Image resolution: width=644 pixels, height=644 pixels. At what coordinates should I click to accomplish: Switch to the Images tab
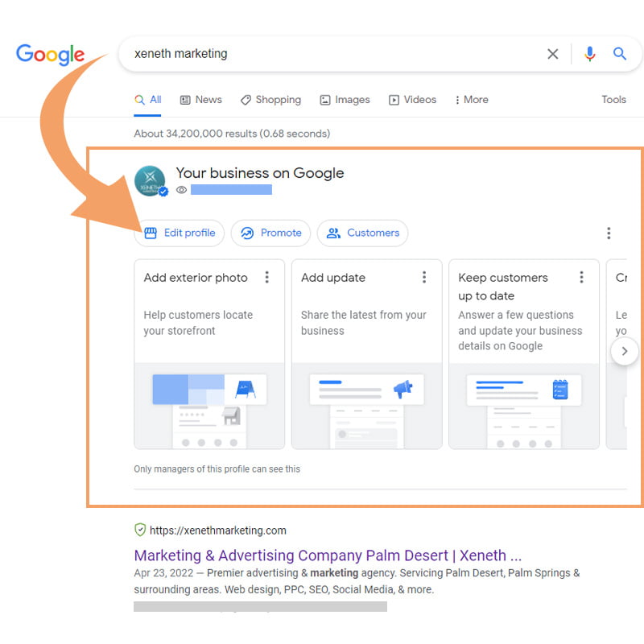click(x=345, y=100)
